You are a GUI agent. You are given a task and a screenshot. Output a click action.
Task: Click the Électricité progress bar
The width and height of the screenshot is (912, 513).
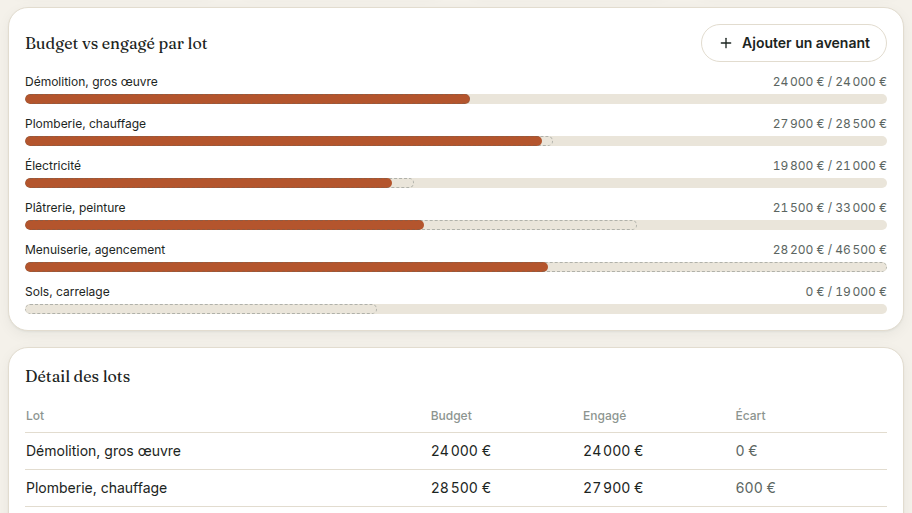click(455, 183)
